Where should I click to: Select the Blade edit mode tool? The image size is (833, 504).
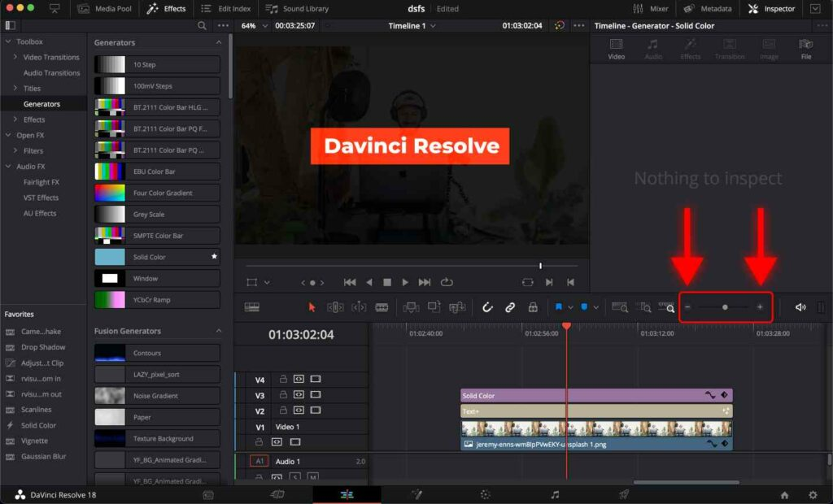381,306
